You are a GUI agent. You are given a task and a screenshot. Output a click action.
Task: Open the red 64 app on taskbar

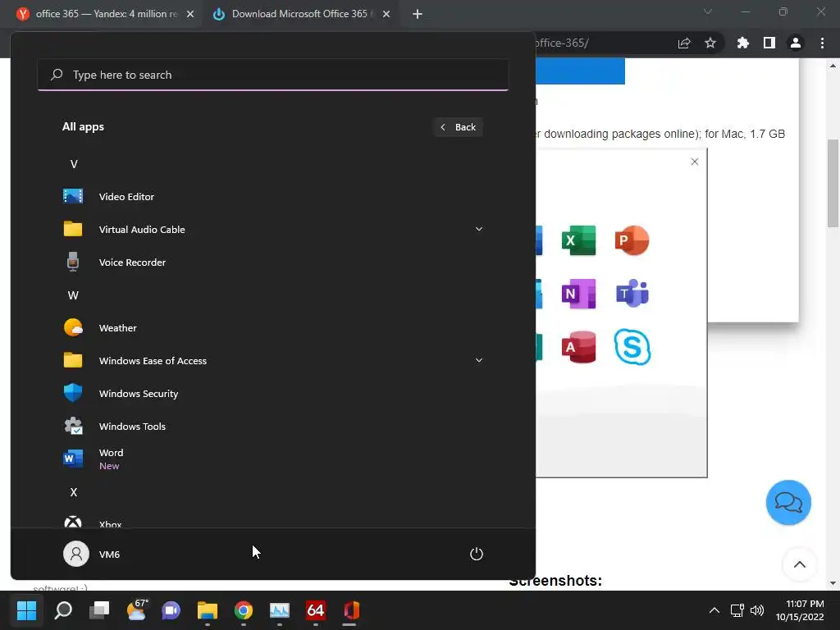point(316,610)
